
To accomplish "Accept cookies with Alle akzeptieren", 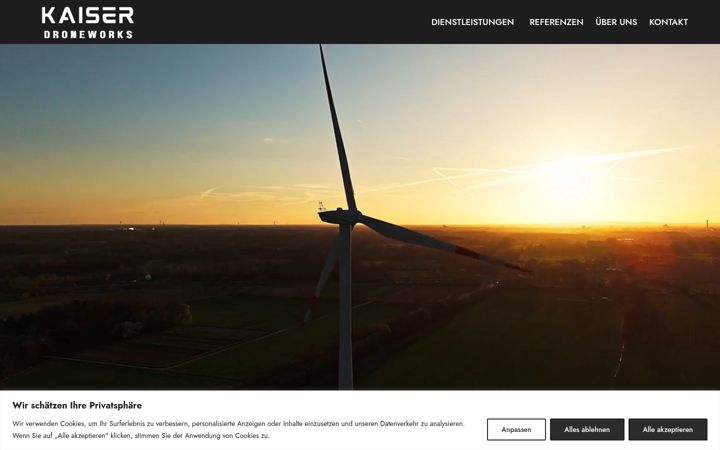I will click(668, 429).
